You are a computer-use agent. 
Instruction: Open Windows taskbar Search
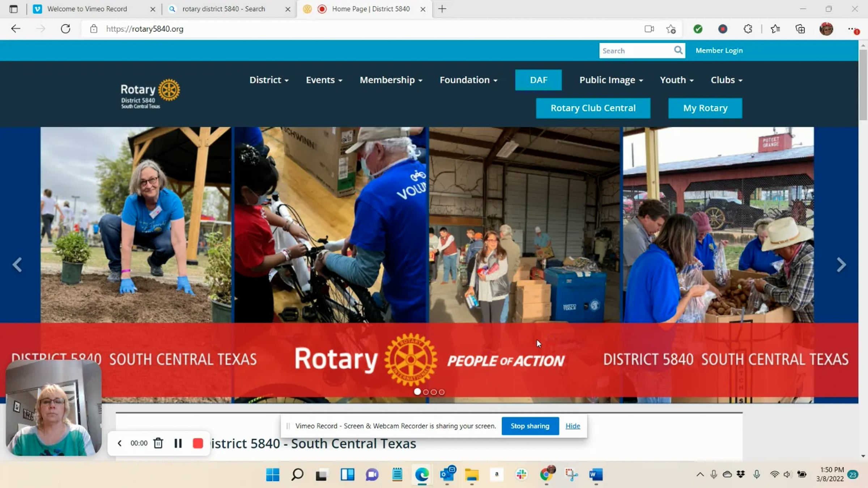click(297, 475)
